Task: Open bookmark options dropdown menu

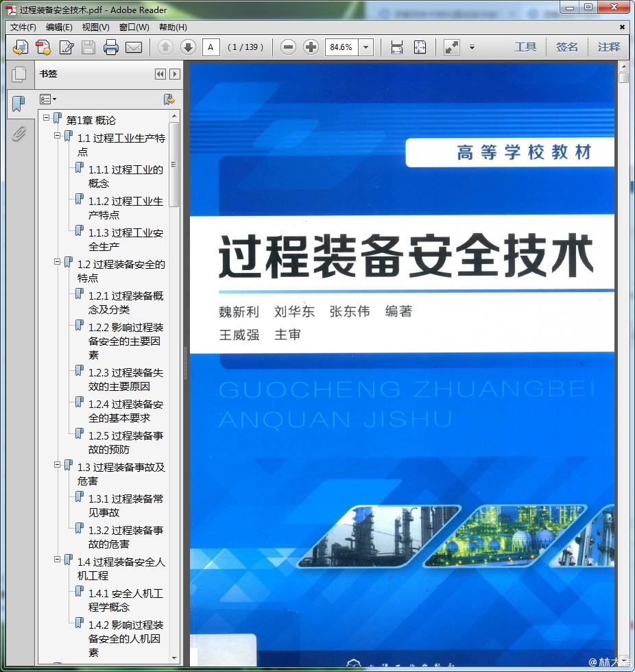Action: (x=48, y=99)
